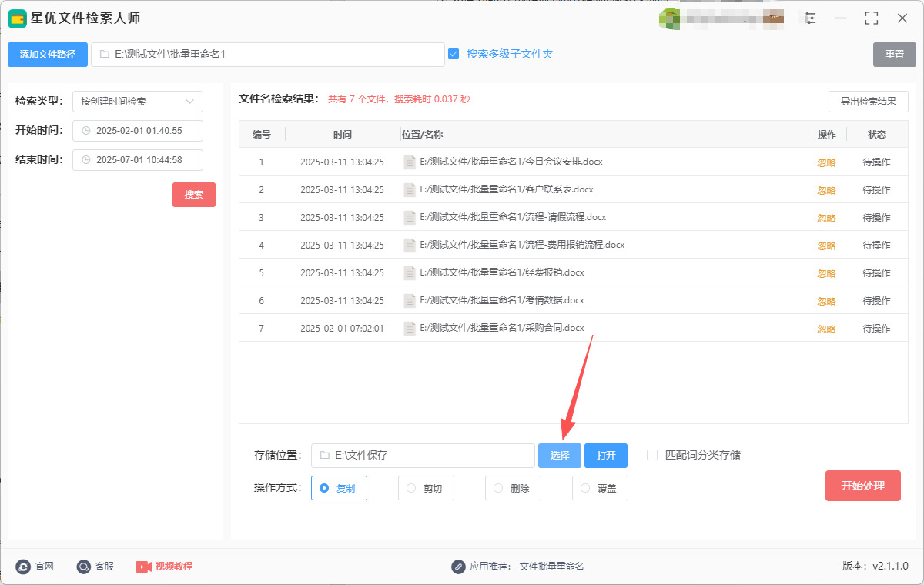Select the 剪切 radio option

click(411, 488)
